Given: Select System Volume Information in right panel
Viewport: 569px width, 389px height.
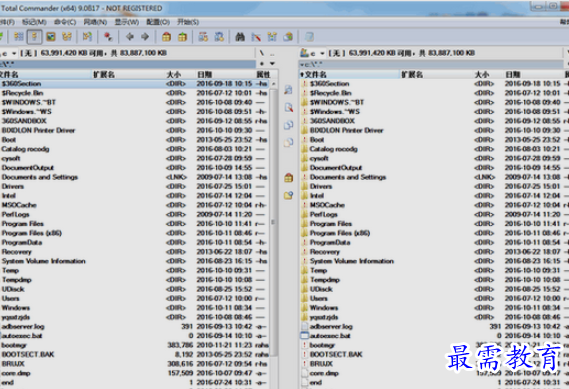Looking at the screenshot, I should pyautogui.click(x=434, y=261).
